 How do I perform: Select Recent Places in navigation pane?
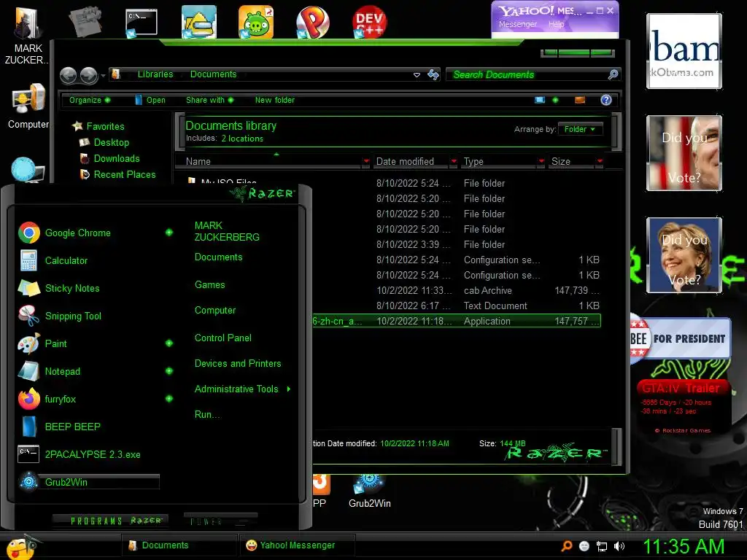click(117, 175)
